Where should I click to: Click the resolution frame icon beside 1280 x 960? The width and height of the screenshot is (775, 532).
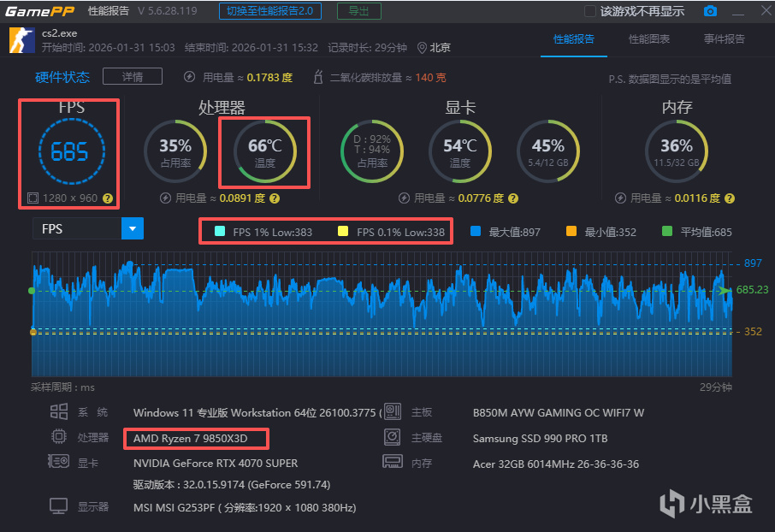pos(33,198)
